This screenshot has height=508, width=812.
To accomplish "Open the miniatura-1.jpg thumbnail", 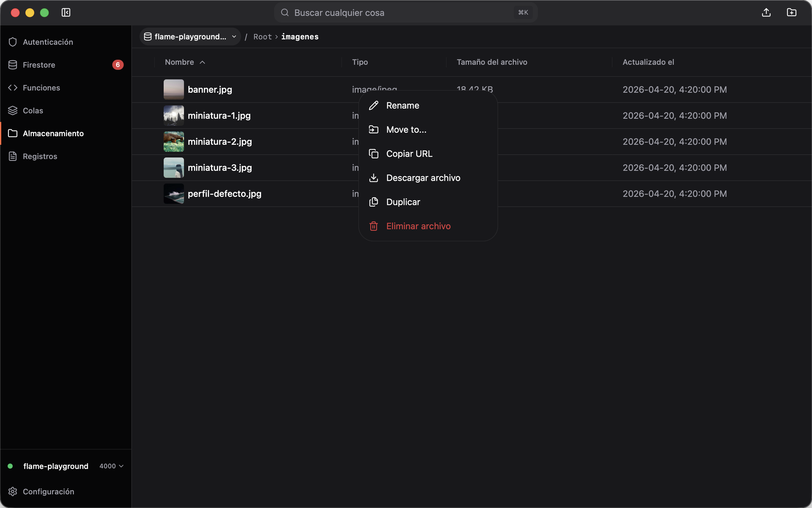I will [x=174, y=116].
